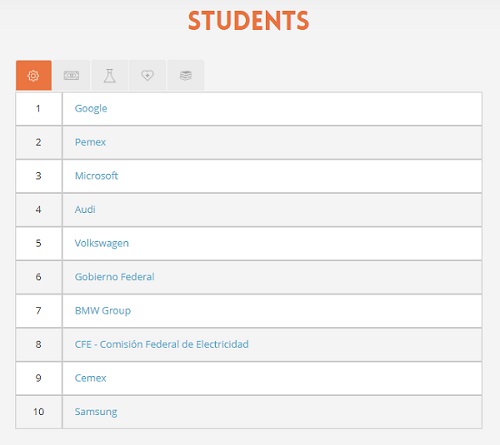
Task: Open the Samsung employer link
Action: click(x=96, y=412)
